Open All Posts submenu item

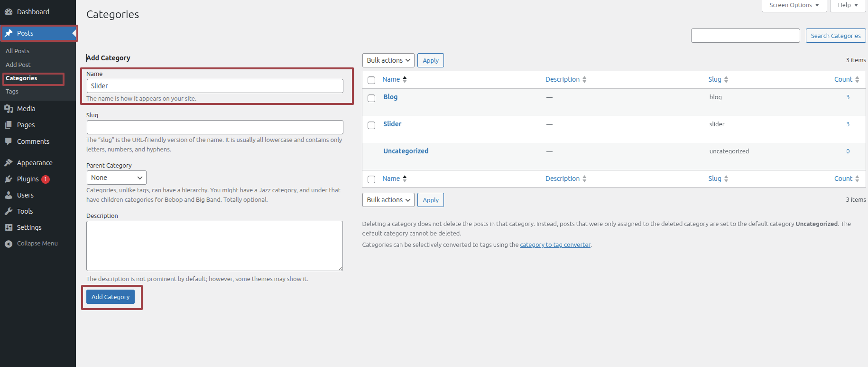click(18, 51)
